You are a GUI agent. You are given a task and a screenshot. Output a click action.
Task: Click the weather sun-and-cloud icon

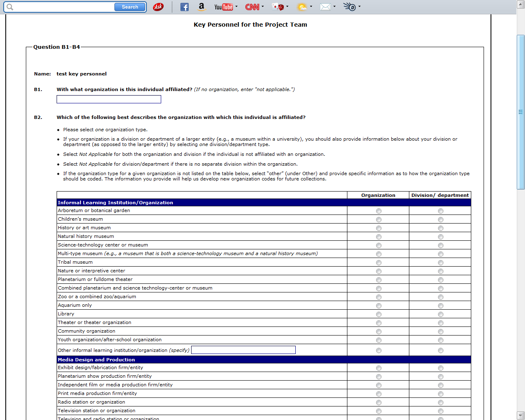point(302,7)
